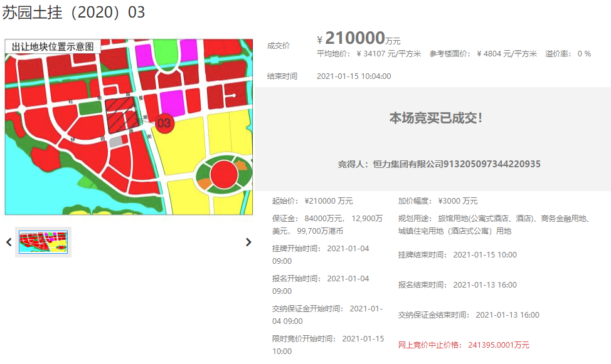
Task: Click the 保证金 deposit amounts text
Action: tap(327, 225)
